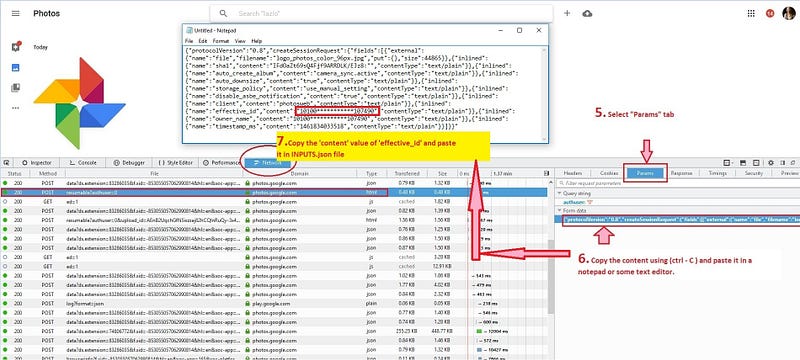
Task: Click the responsive design mode icon left of gear
Action: pyautogui.click(x=756, y=163)
